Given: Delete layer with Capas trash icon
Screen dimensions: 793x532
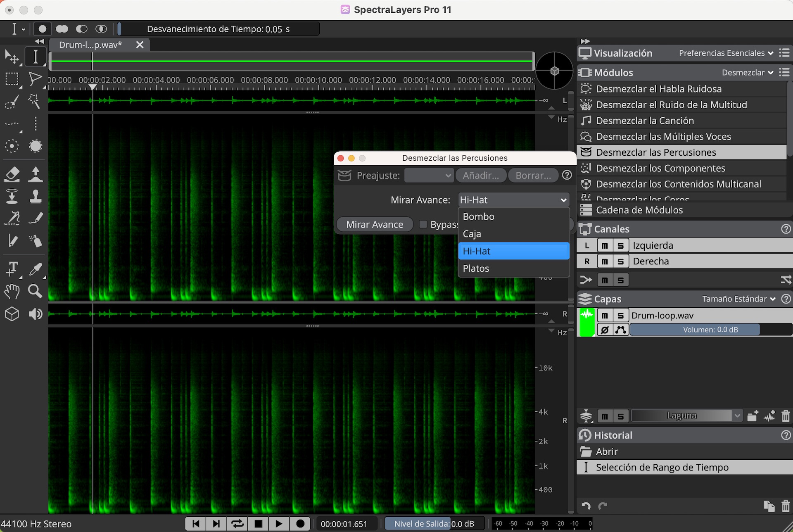Looking at the screenshot, I should click(x=786, y=416).
